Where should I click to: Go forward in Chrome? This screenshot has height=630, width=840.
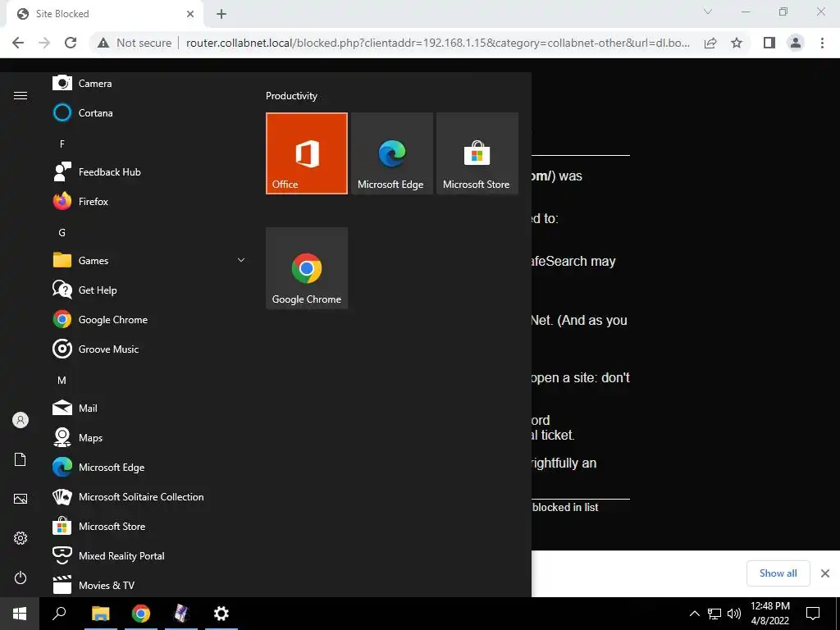(x=44, y=43)
